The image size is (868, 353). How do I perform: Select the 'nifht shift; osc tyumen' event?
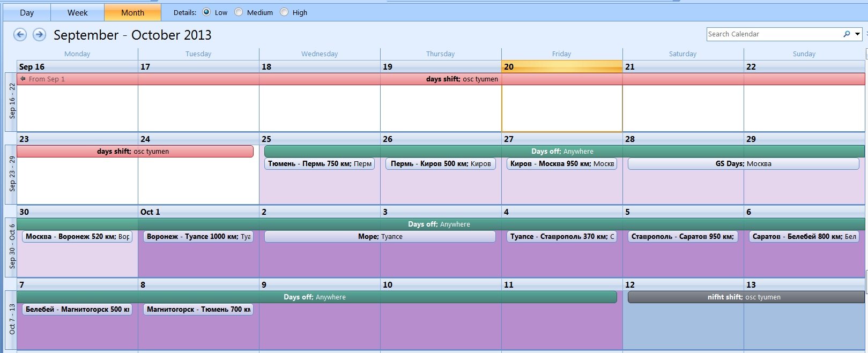(x=745, y=297)
